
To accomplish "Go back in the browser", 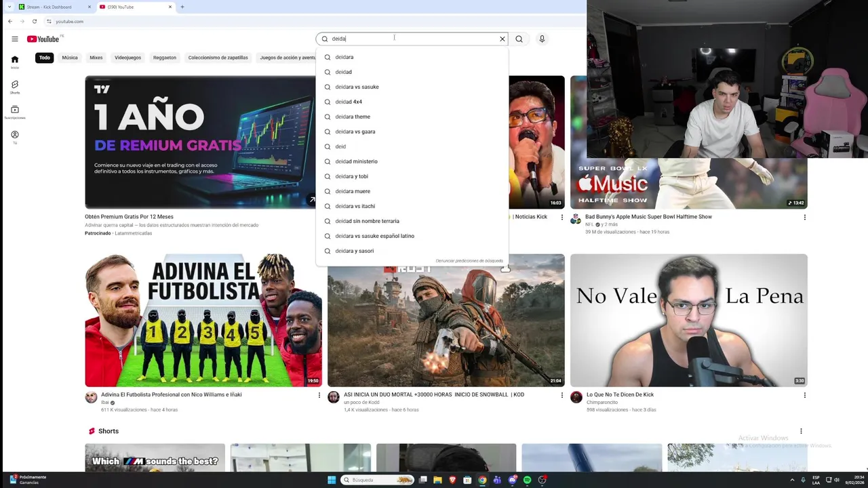I will tap(10, 21).
